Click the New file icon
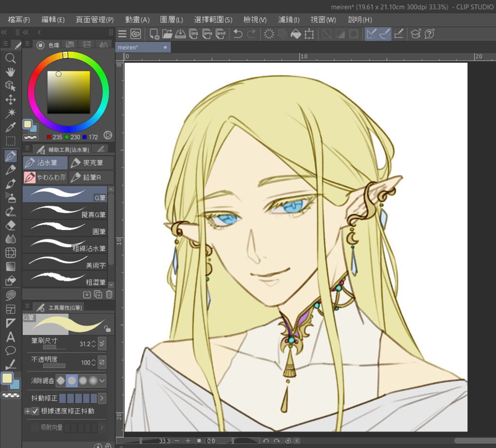The width and height of the screenshot is (496, 448). coord(155,34)
